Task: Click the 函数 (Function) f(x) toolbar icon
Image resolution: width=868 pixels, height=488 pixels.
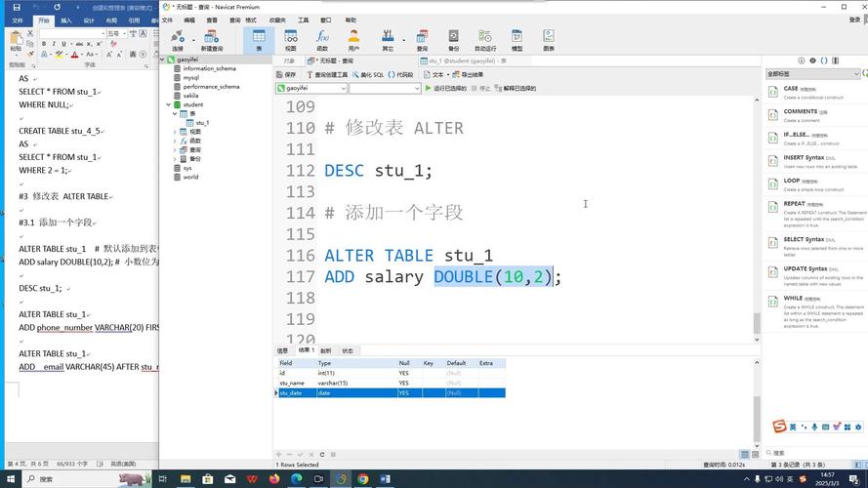Action: (x=322, y=39)
